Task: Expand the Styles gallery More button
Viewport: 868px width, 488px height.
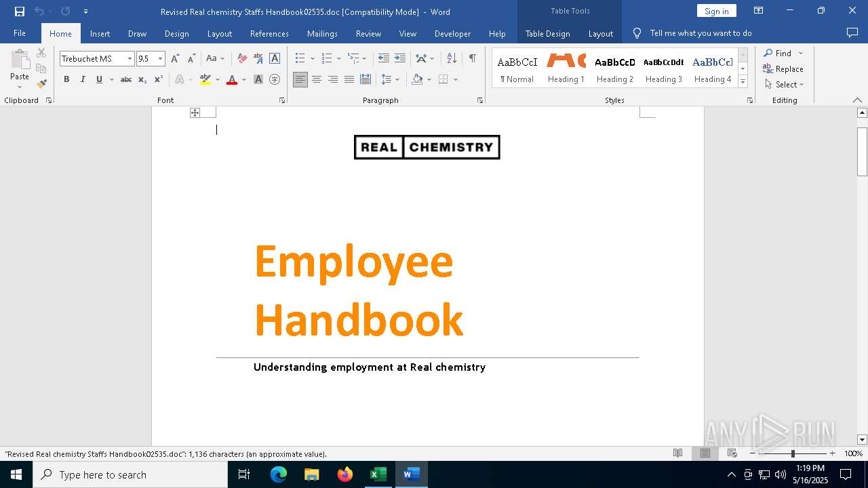Action: (x=743, y=83)
